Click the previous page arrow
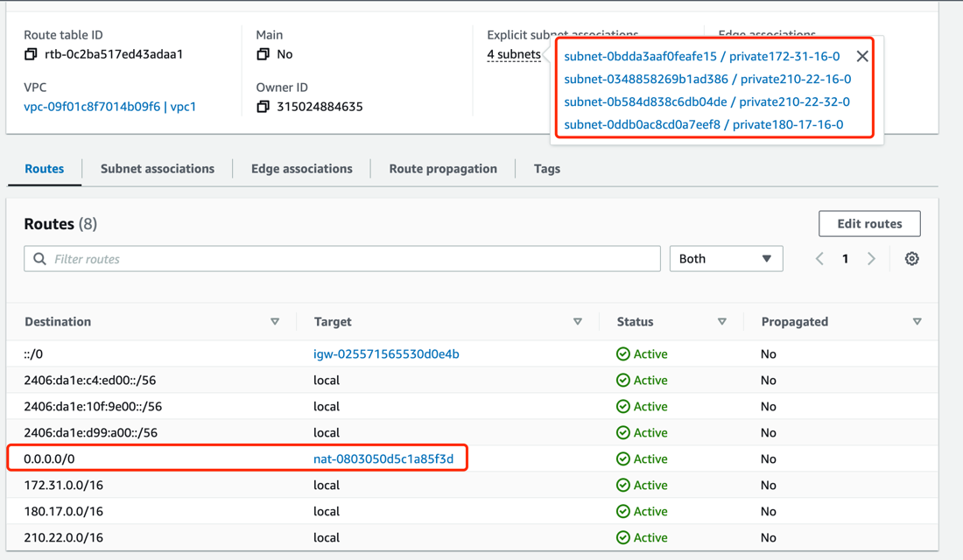 (819, 258)
